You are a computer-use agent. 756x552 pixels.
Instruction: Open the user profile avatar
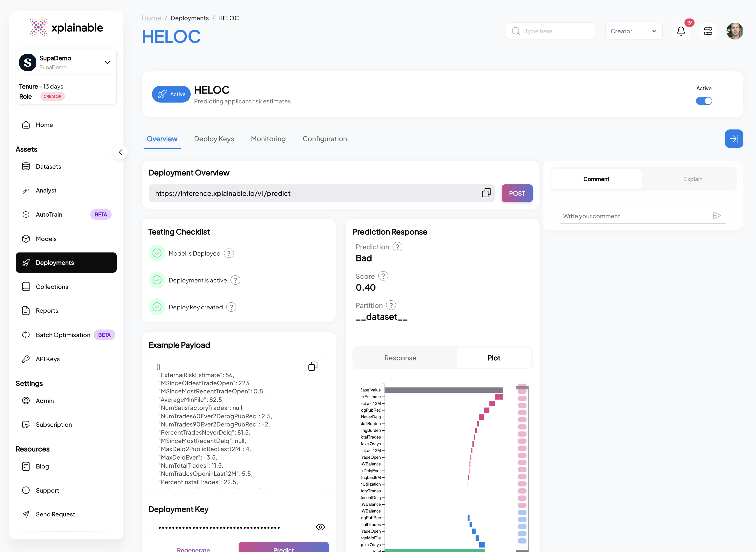click(x=735, y=31)
